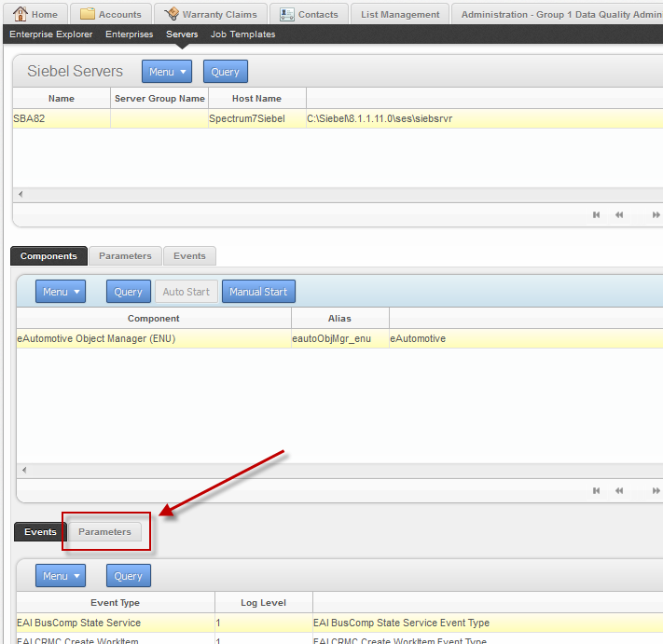This screenshot has width=663, height=644.
Task: Open the Job Templates view
Action: [x=242, y=34]
